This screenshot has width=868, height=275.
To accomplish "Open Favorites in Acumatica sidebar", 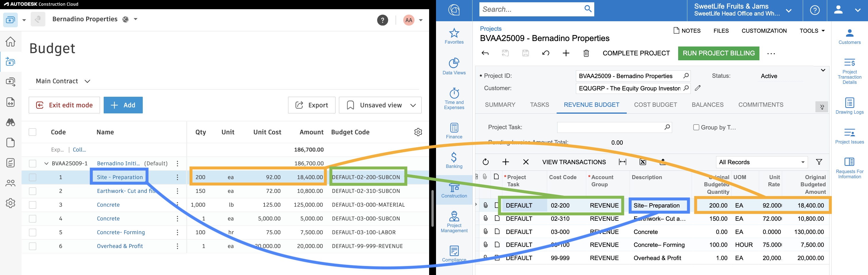I will [454, 36].
